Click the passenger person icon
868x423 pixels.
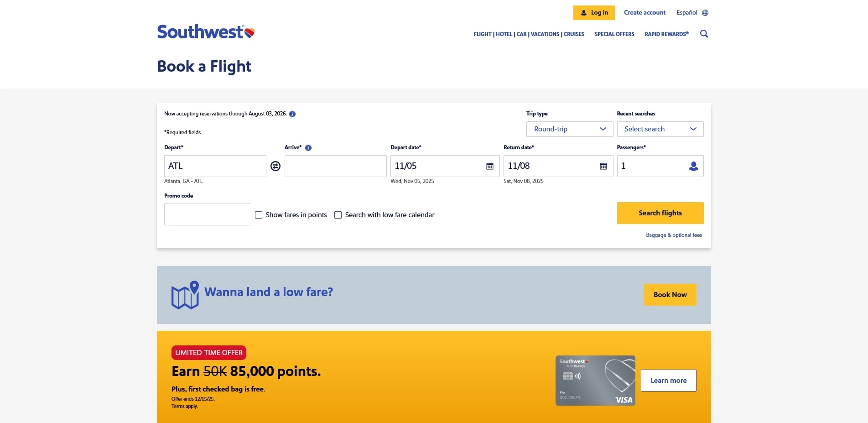coord(693,166)
